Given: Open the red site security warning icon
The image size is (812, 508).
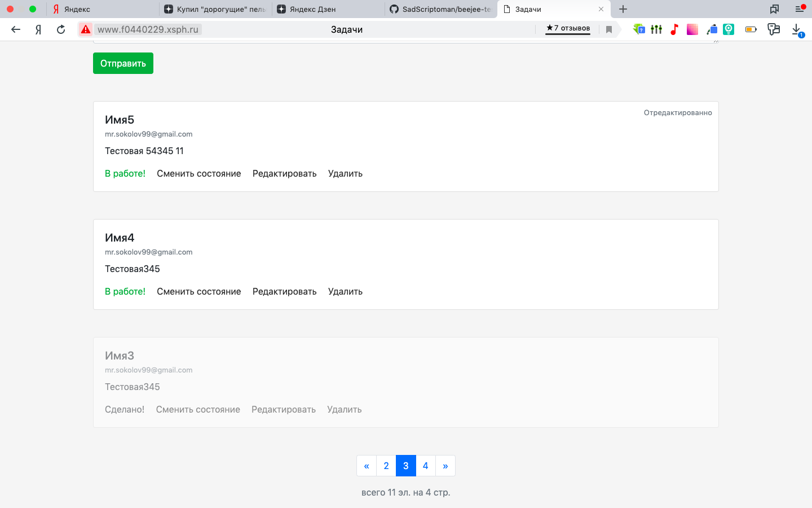Looking at the screenshot, I should [x=86, y=29].
